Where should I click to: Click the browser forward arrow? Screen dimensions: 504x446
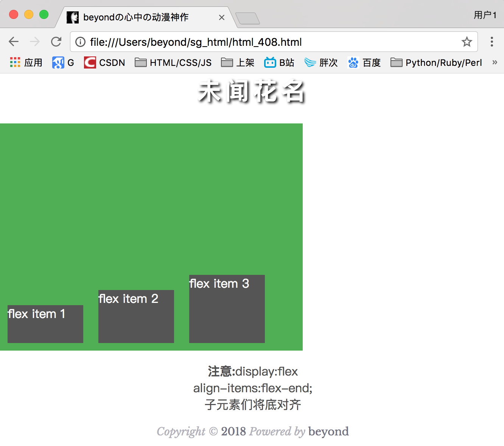pyautogui.click(x=35, y=42)
